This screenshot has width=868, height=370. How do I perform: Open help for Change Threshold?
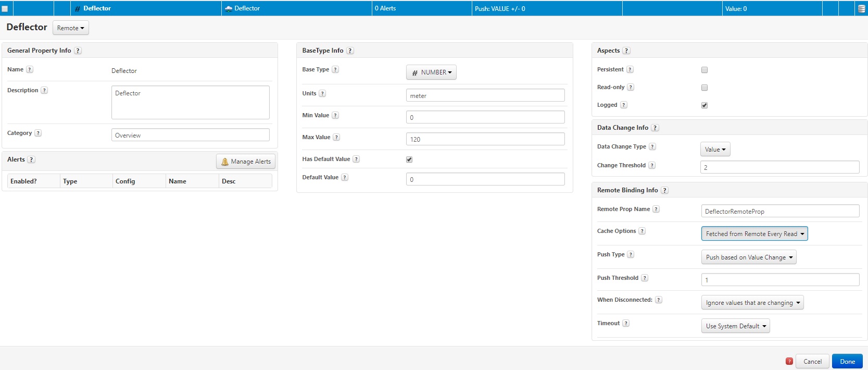[x=652, y=165]
